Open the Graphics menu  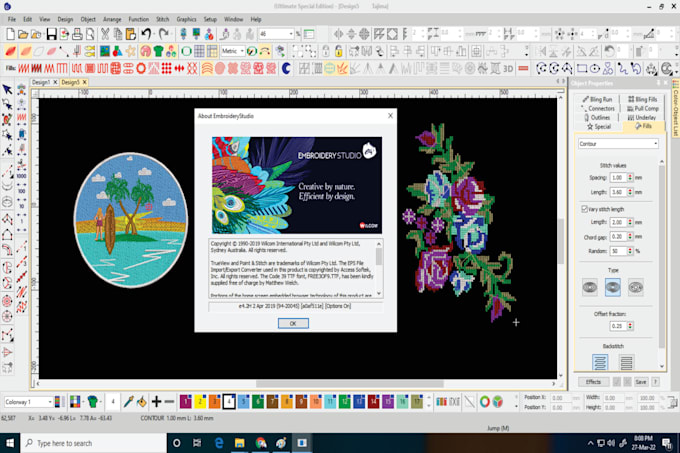(x=186, y=20)
